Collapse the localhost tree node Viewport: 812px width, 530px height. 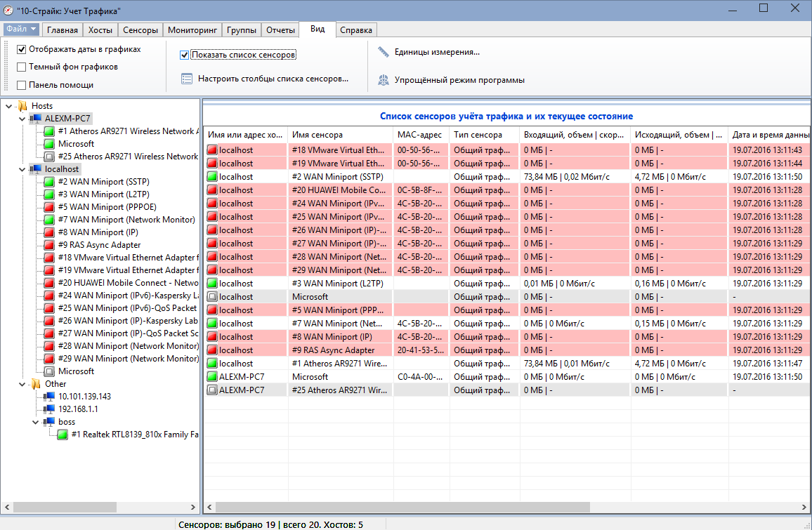(22, 169)
